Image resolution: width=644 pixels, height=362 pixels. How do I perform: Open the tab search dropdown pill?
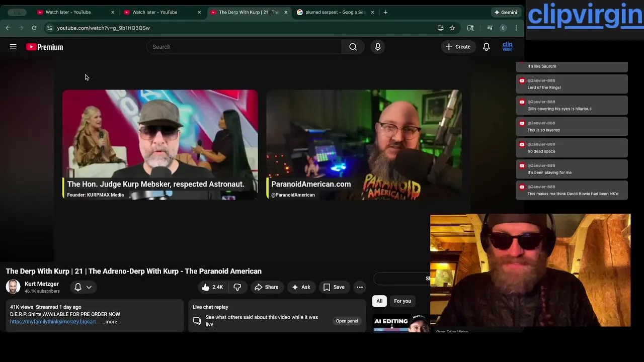(18, 12)
